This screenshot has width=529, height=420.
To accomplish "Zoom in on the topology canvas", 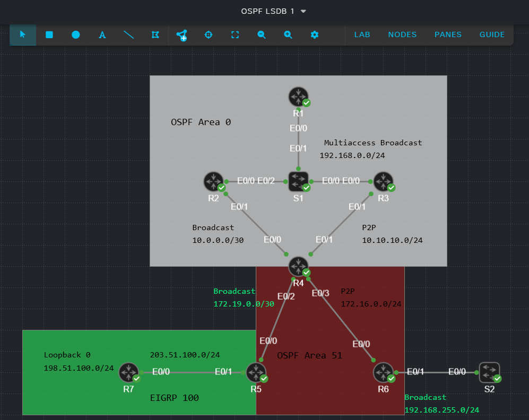I will [288, 35].
